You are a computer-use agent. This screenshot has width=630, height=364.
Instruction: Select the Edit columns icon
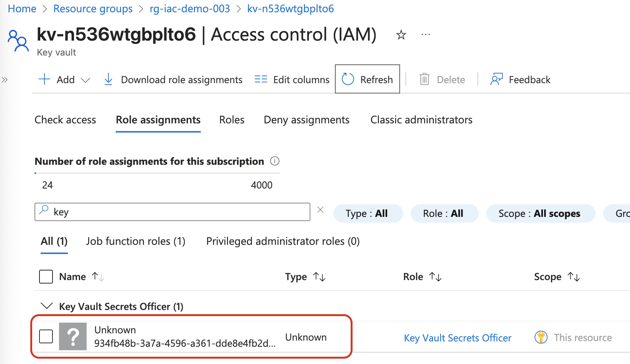tap(261, 79)
